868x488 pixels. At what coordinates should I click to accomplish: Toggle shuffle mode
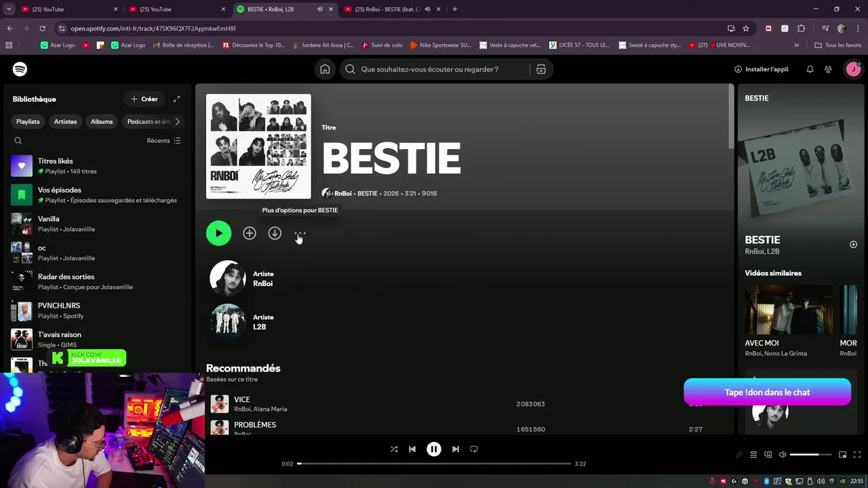(x=394, y=449)
